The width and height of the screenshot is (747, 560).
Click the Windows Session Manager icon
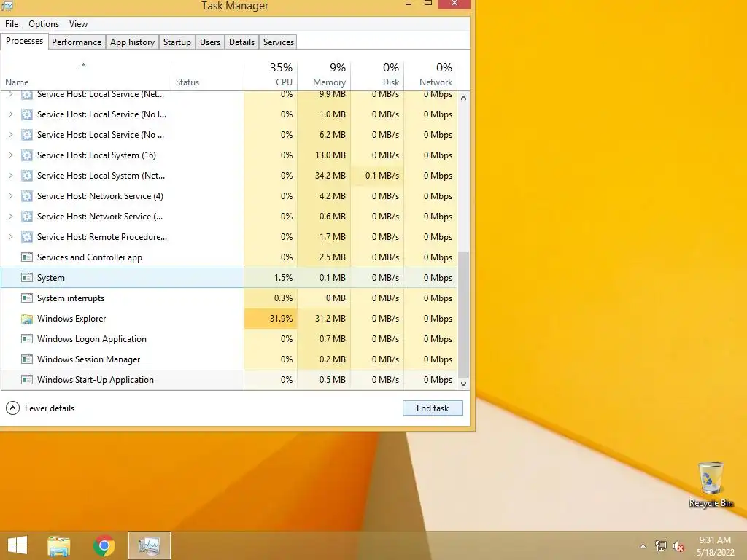(x=27, y=359)
